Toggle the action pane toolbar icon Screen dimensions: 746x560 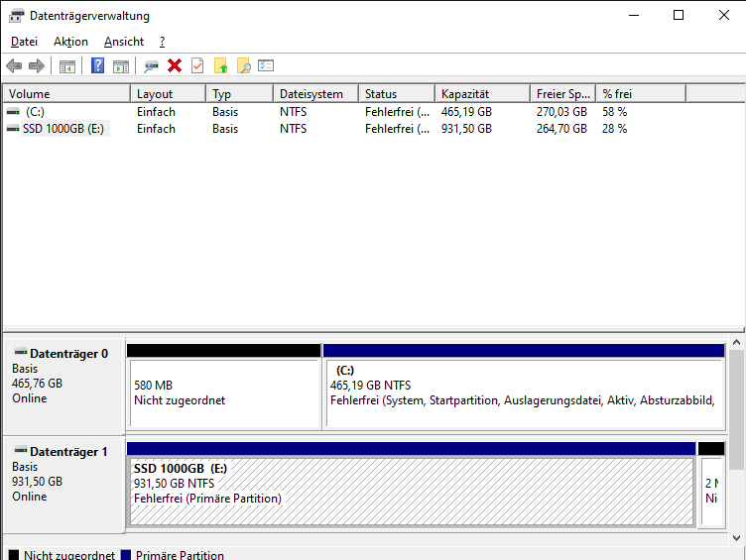pos(121,66)
